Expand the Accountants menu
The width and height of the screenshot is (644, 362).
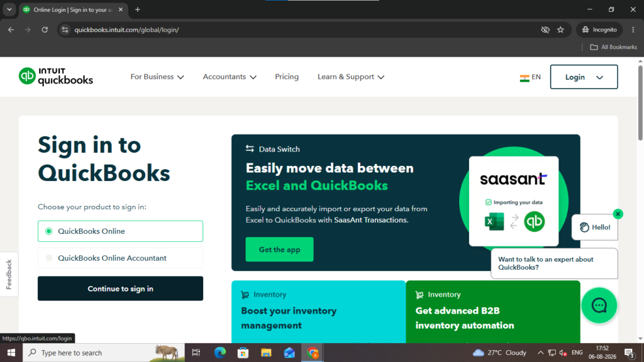pos(230,77)
